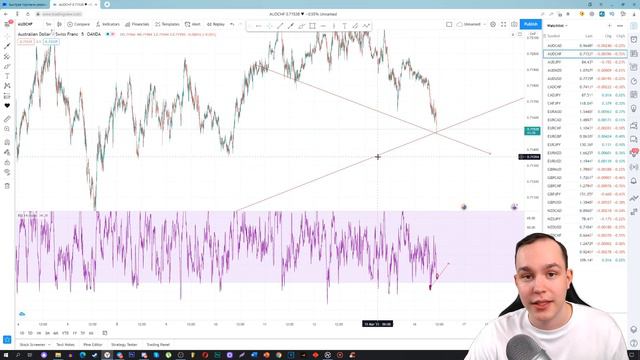Screen dimensions: 640x360
Task: Open watchlist more options menu
Action: (x=620, y=26)
